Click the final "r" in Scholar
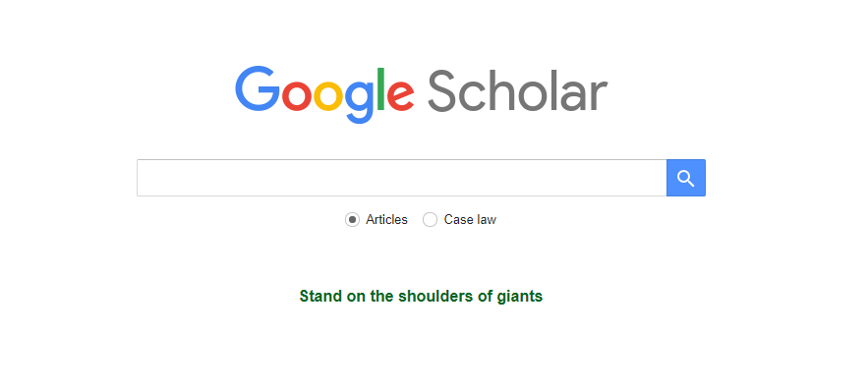The image size is (868, 390). point(599,95)
